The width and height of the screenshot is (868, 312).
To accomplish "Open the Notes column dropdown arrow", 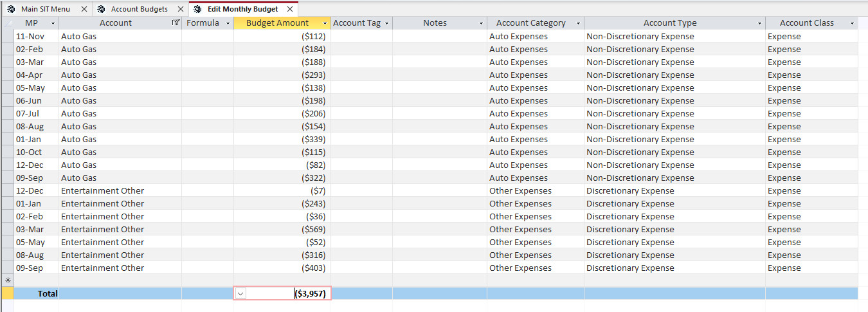I will [x=482, y=23].
